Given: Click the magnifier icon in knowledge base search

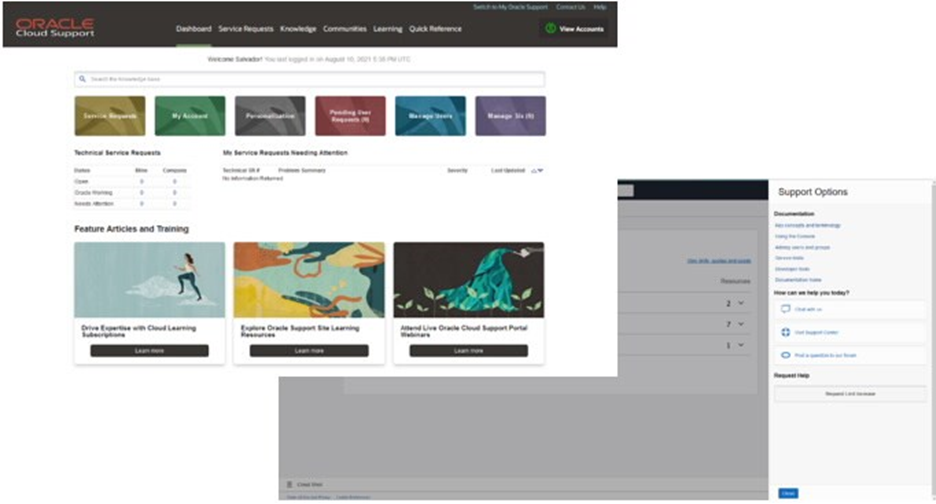Looking at the screenshot, I should click(82, 79).
